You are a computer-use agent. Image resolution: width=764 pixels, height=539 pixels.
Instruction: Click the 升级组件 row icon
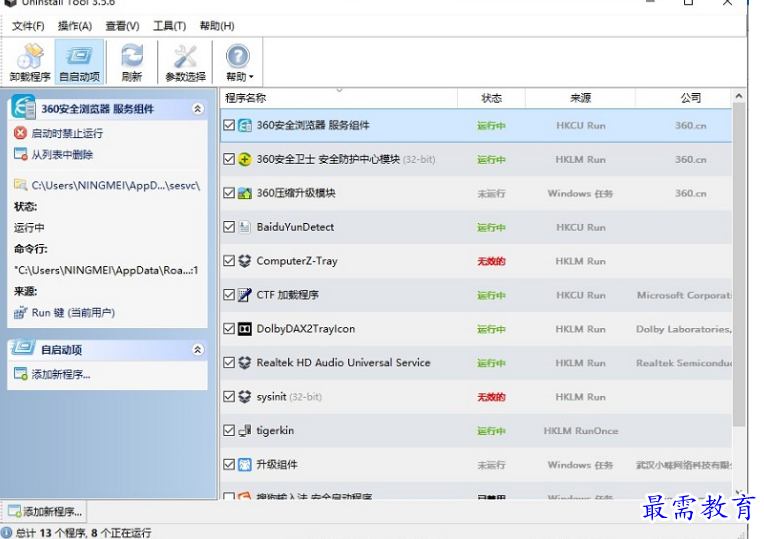coord(245,464)
